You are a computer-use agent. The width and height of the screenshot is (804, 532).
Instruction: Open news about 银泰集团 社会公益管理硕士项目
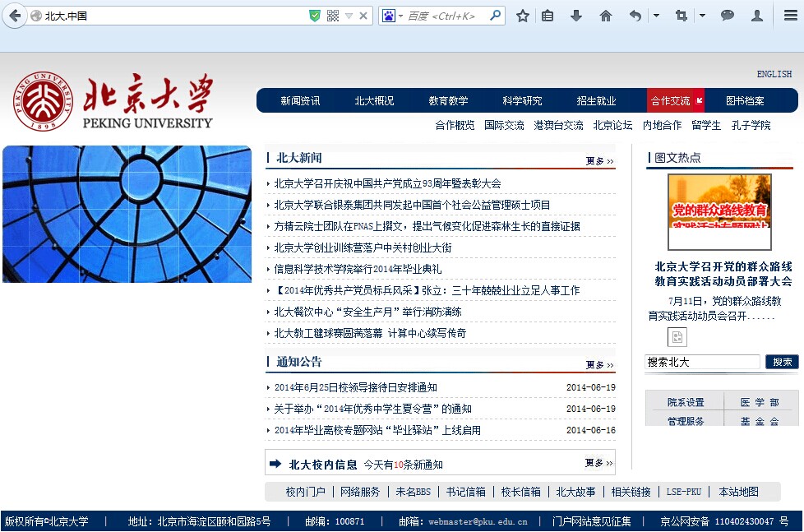[412, 206]
